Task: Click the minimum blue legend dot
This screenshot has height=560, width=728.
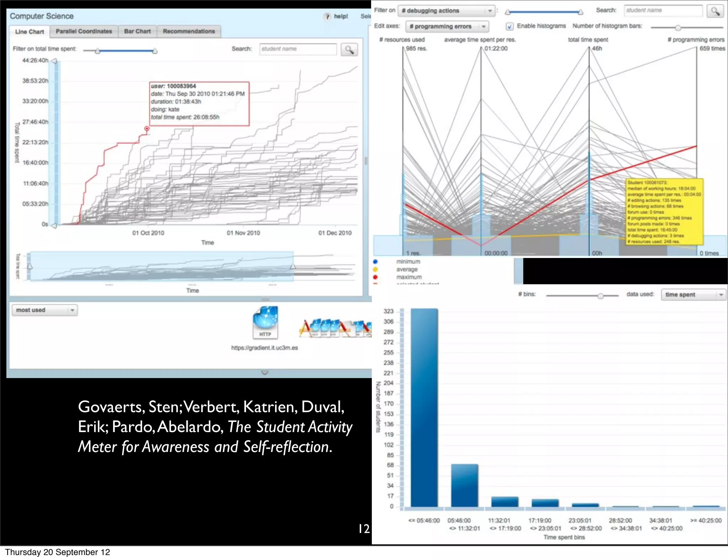Action: pos(375,262)
